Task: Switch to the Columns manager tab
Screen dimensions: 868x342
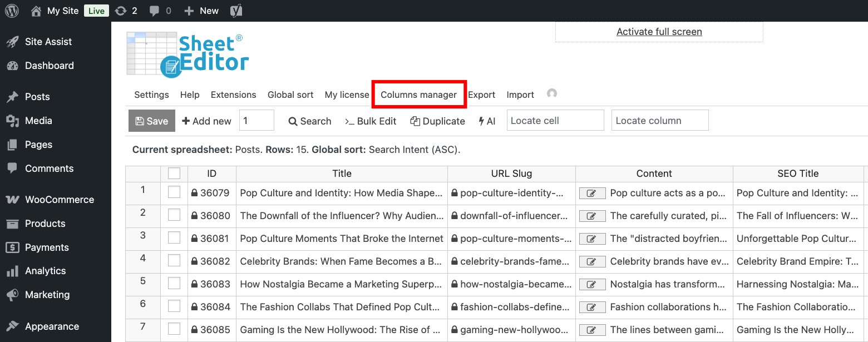Action: [x=419, y=94]
